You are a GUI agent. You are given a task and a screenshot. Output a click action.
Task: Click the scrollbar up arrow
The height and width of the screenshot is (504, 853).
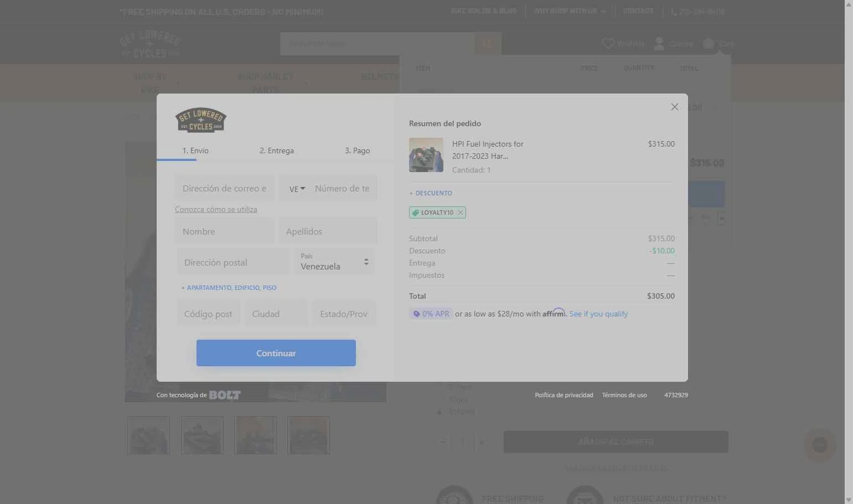coord(849,4)
